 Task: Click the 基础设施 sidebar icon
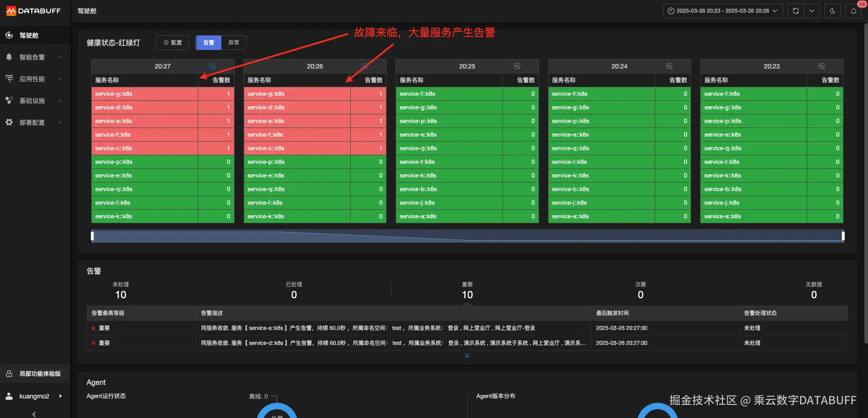tap(9, 101)
